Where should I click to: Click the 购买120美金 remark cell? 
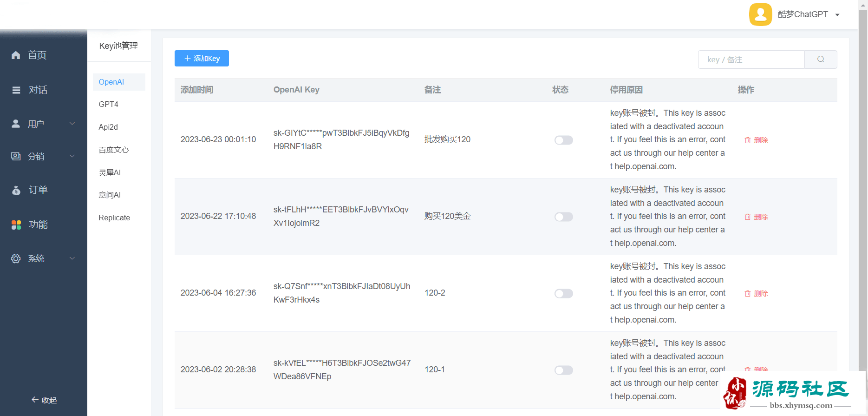[x=447, y=216]
